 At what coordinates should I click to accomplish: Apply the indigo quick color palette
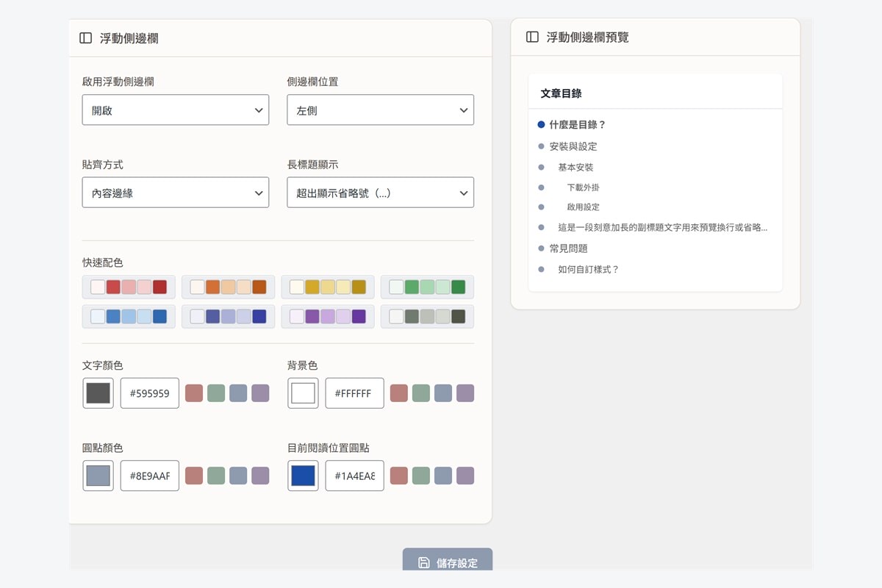(228, 316)
